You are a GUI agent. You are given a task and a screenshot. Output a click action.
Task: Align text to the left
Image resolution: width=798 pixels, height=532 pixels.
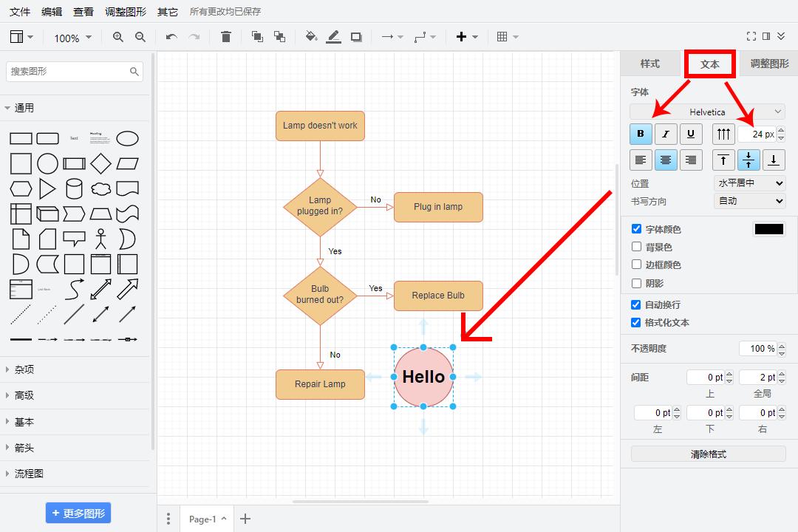[x=641, y=160]
